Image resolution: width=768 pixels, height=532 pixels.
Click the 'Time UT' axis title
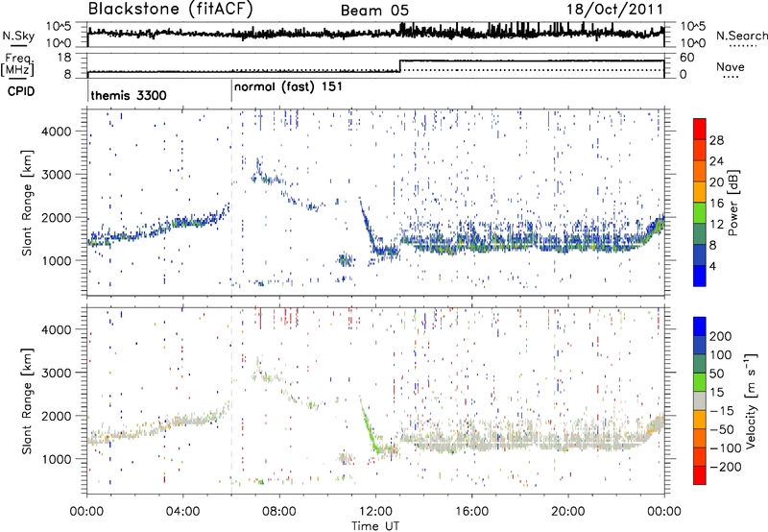click(x=375, y=525)
